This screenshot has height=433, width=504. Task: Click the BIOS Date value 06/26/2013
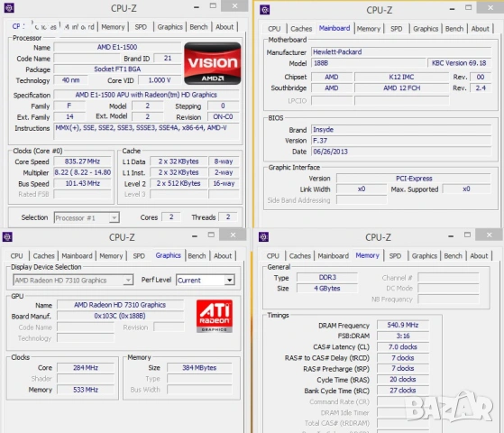click(401, 152)
